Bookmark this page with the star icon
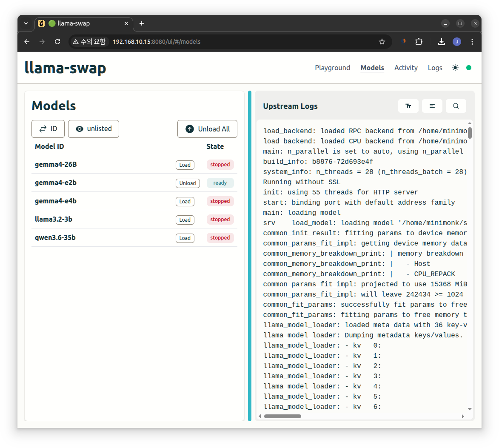This screenshot has height=448, width=499. (382, 42)
